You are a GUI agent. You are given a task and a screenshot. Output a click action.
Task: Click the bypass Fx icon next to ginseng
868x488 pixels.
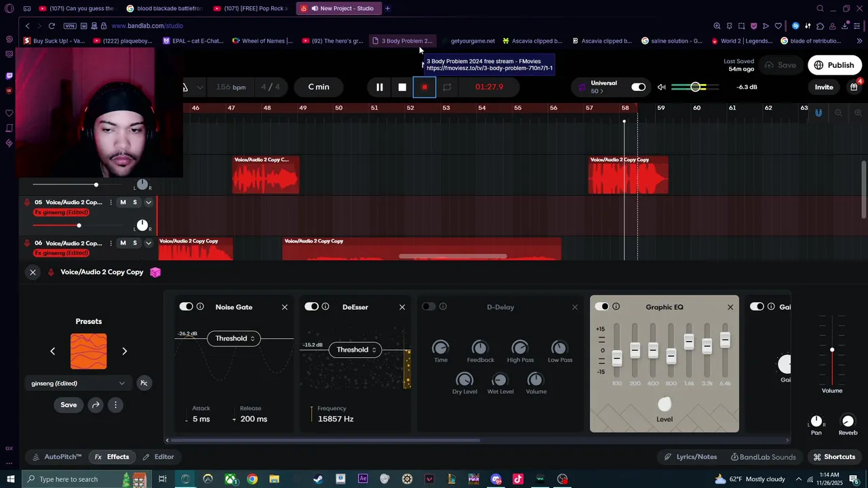(144, 383)
